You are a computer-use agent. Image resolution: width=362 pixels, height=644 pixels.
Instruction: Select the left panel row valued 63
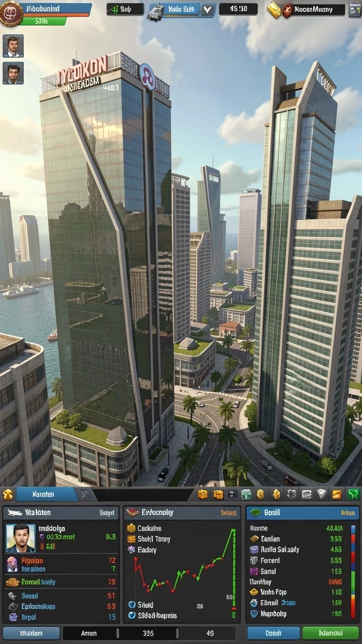61,606
